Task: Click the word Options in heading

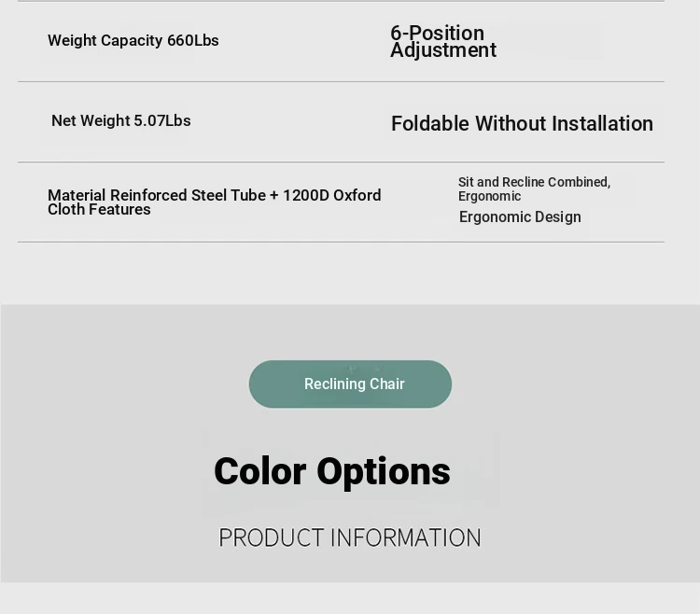Action: tap(384, 472)
